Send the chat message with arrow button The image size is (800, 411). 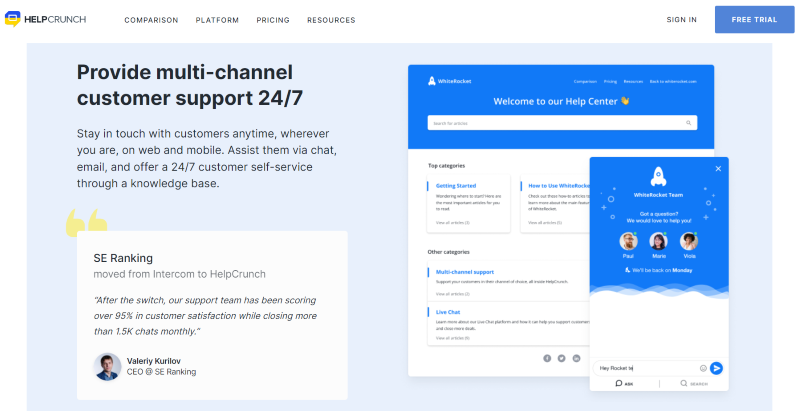716,368
